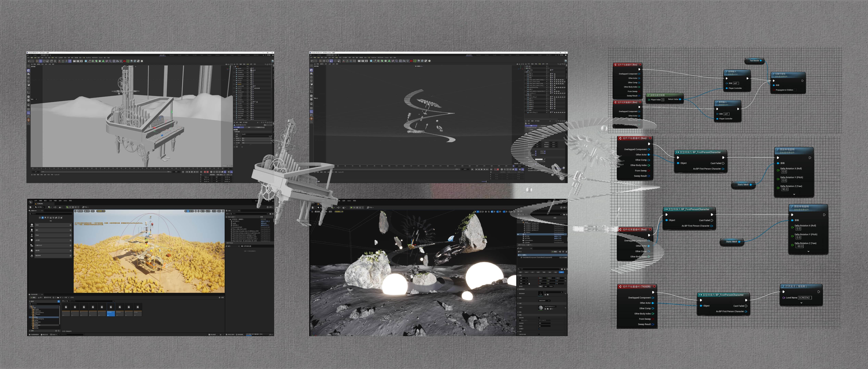The height and width of the screenshot is (369, 868).
Task: Expand the add local rotation node's bottom arrow
Action: point(794,194)
